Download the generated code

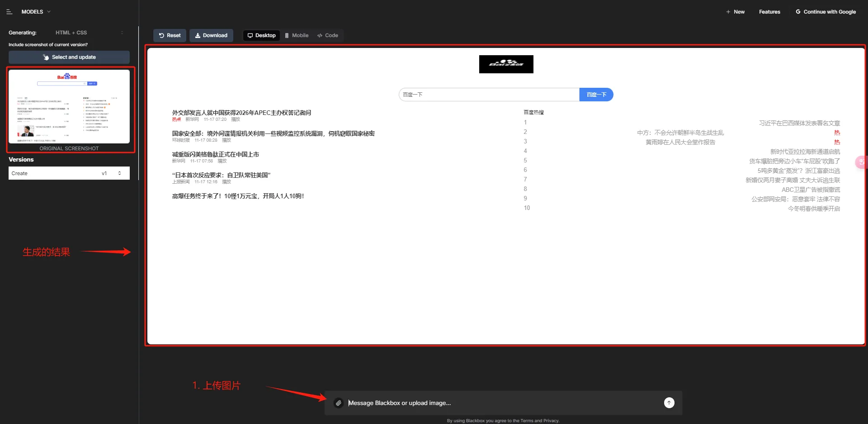tap(211, 35)
